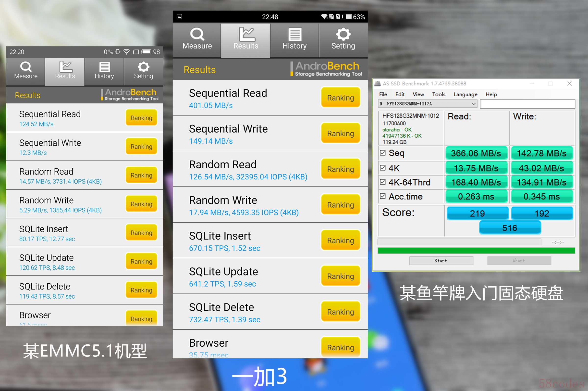The image size is (588, 391).
Task: Tap Ranking for Random Write 17.94 MB/s
Action: pos(340,204)
